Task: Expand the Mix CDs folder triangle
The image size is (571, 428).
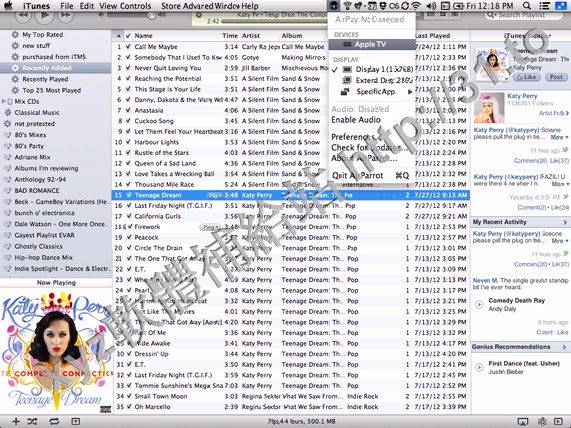Action: point(4,101)
